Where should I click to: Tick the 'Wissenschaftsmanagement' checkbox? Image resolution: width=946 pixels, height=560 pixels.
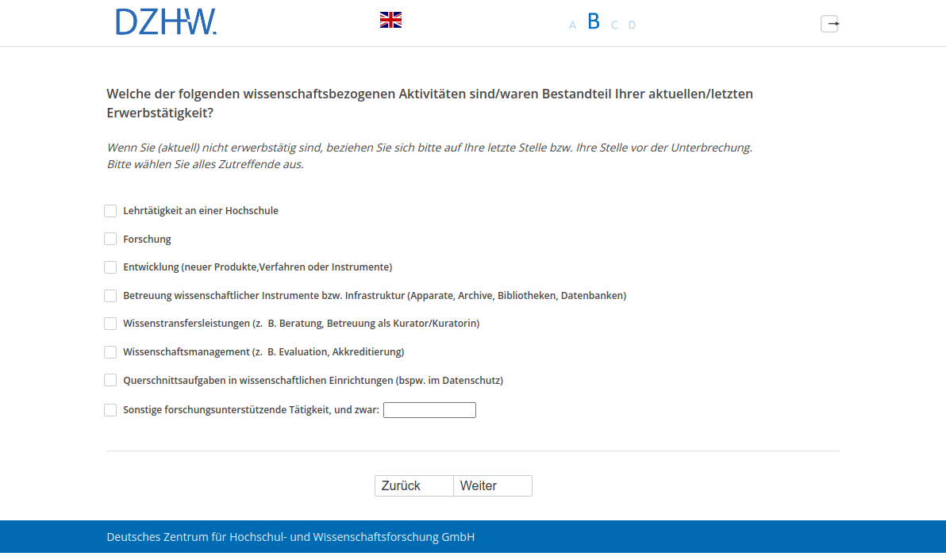coord(110,352)
